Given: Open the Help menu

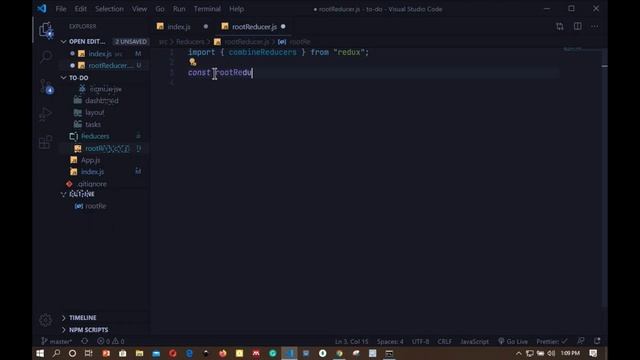Looking at the screenshot, I should click(236, 9).
